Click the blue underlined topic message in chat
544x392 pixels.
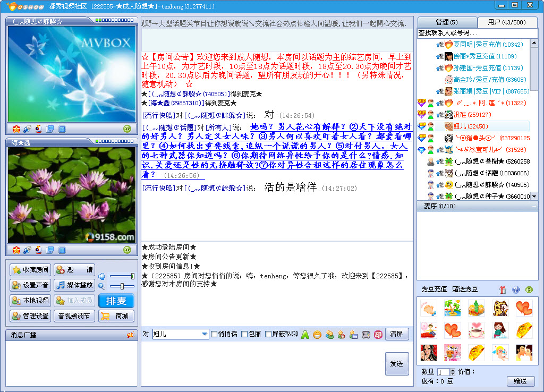pos(276,151)
